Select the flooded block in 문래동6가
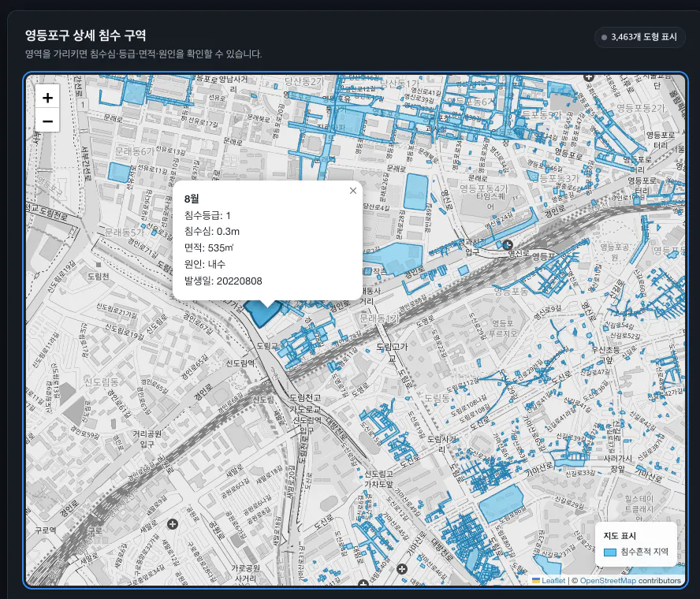This screenshot has height=599, width=700. pyautogui.click(x=119, y=173)
